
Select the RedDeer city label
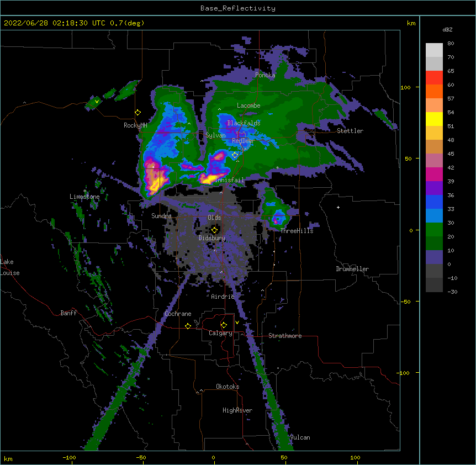tap(244, 141)
